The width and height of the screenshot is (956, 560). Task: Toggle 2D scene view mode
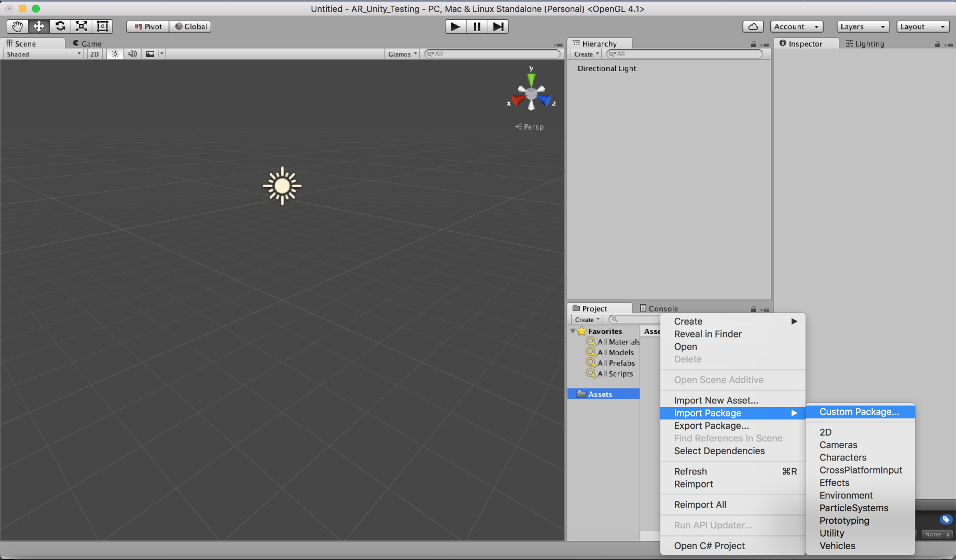(94, 54)
